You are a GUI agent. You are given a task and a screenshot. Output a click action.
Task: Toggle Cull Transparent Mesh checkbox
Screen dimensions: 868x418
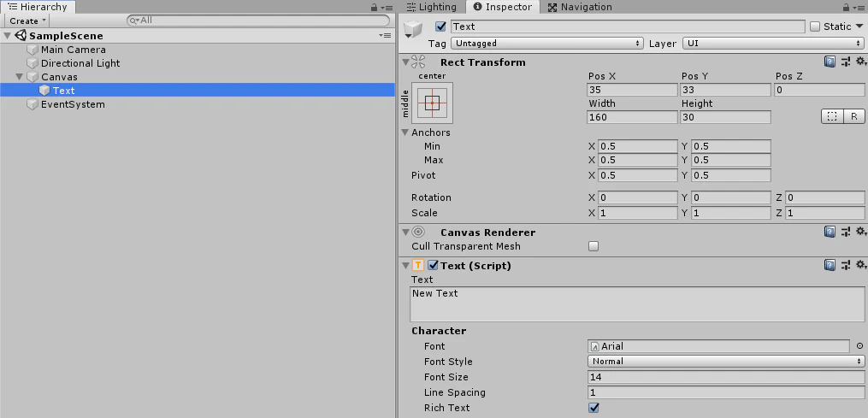593,246
